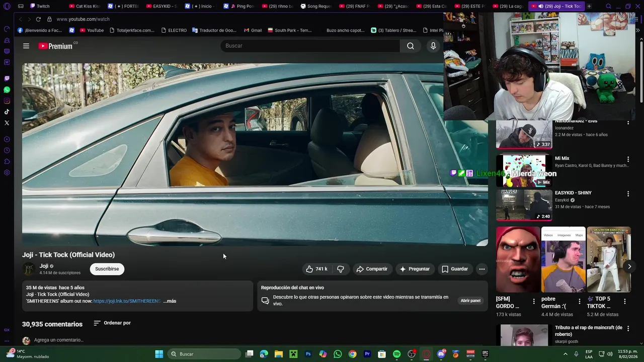Viewport: 644px width, 362px height.
Task: Open options for pobre Germán short
Action: pyautogui.click(x=579, y=301)
